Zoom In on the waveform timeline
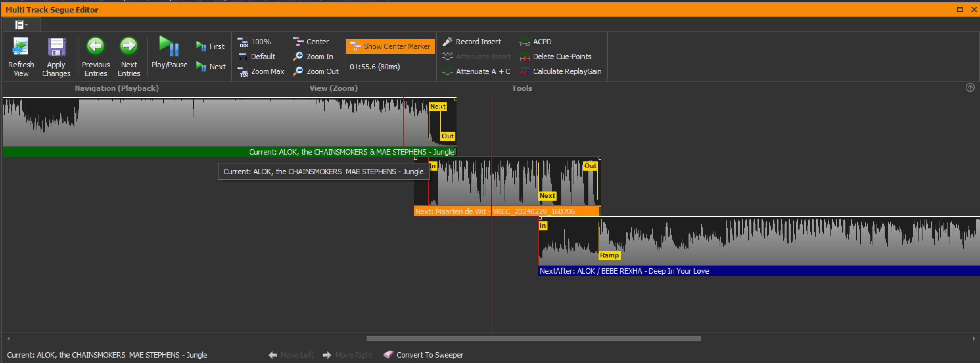980x363 pixels. point(313,57)
